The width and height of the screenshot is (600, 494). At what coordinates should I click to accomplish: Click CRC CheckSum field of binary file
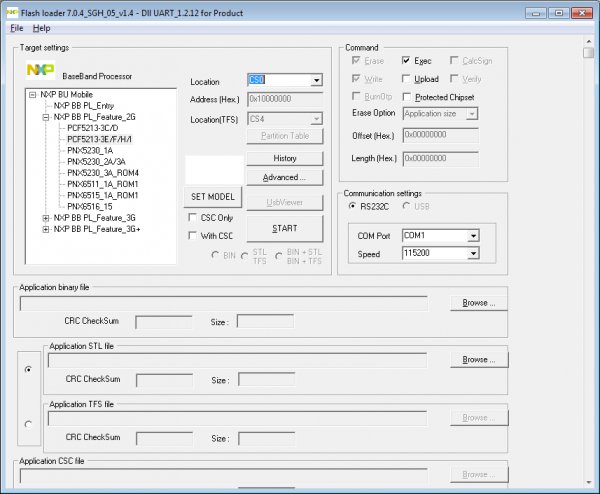164,322
